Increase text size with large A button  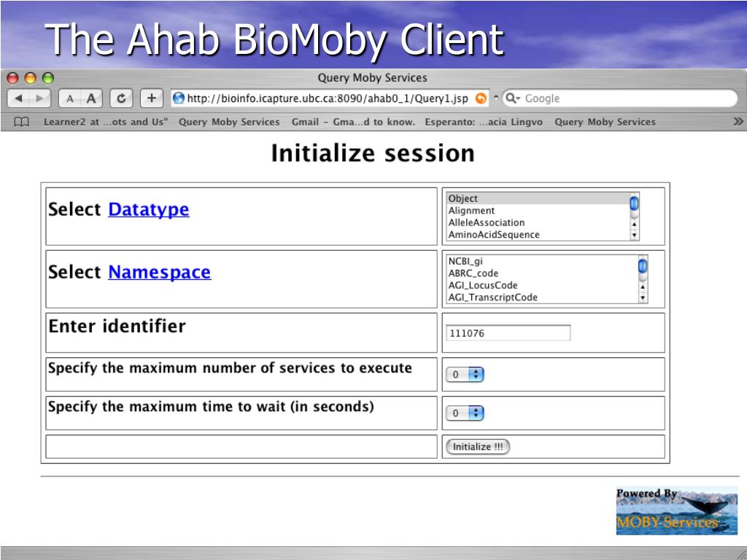[x=91, y=98]
